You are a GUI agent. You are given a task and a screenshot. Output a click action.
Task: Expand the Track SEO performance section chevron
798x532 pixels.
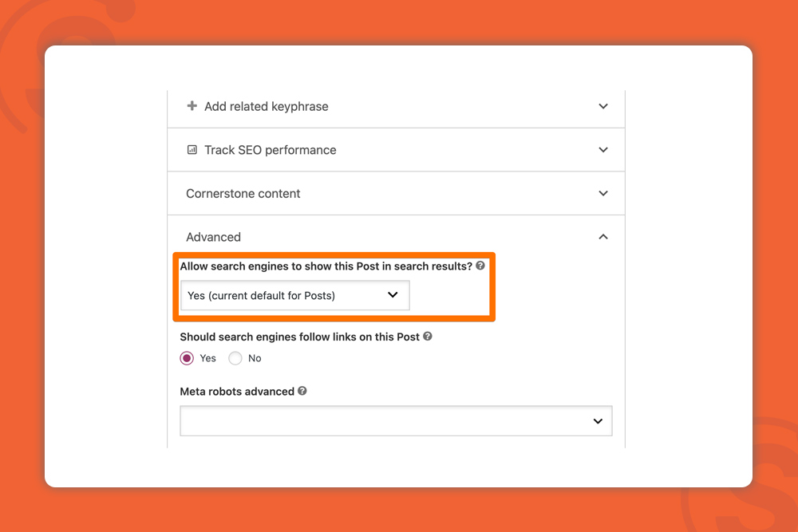coord(603,149)
